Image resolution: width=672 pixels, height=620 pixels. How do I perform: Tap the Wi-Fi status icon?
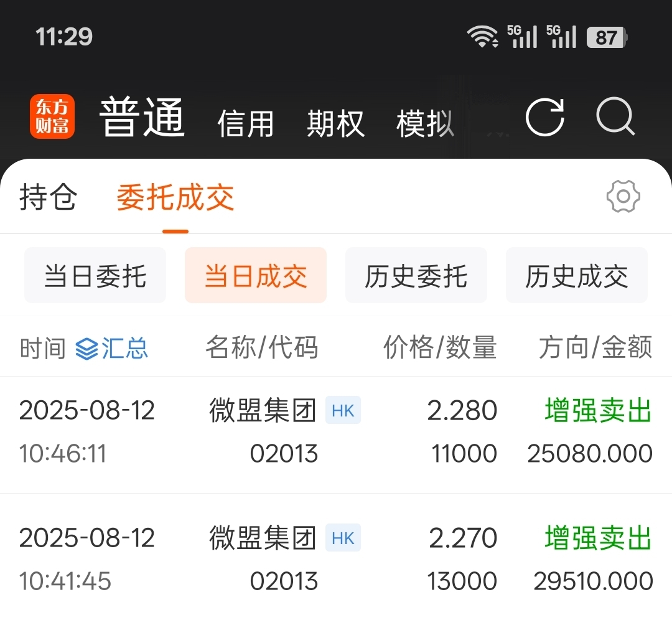click(483, 37)
